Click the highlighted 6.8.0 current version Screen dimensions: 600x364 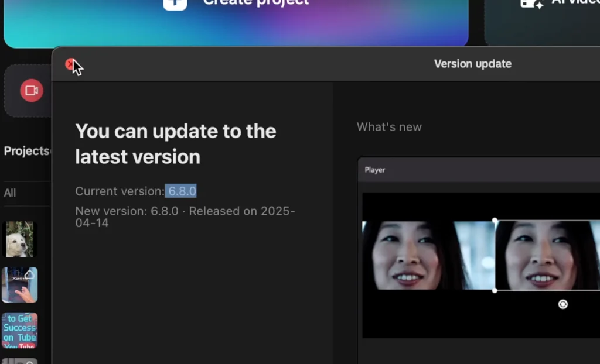click(180, 191)
